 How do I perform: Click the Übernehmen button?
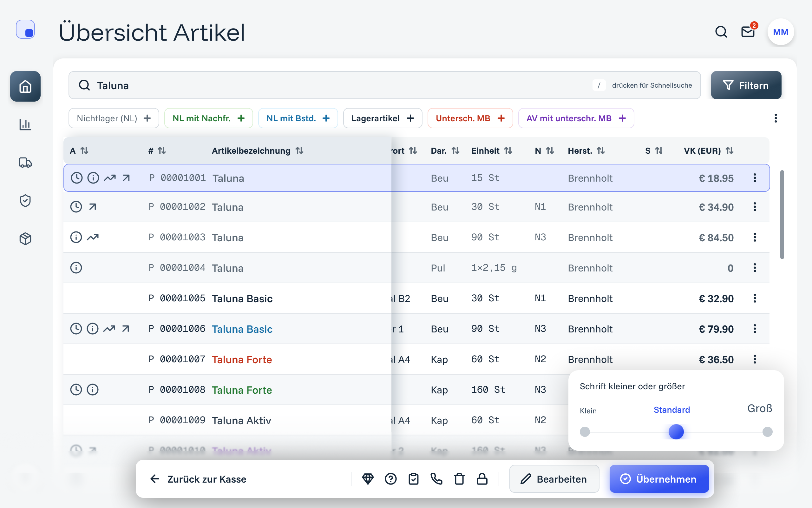coord(659,479)
